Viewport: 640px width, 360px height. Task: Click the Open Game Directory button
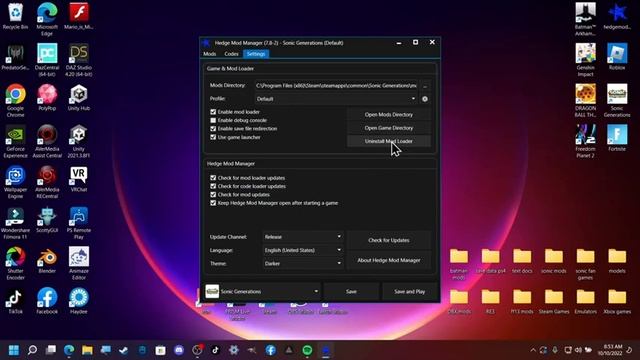(x=389, y=128)
